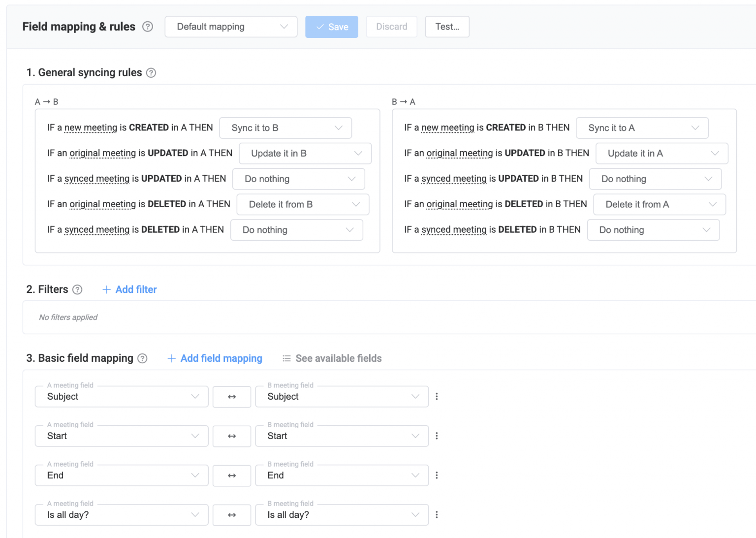Screen dimensions: 756x538
Task: Click the list icon beside See available fields
Action: 286,358
